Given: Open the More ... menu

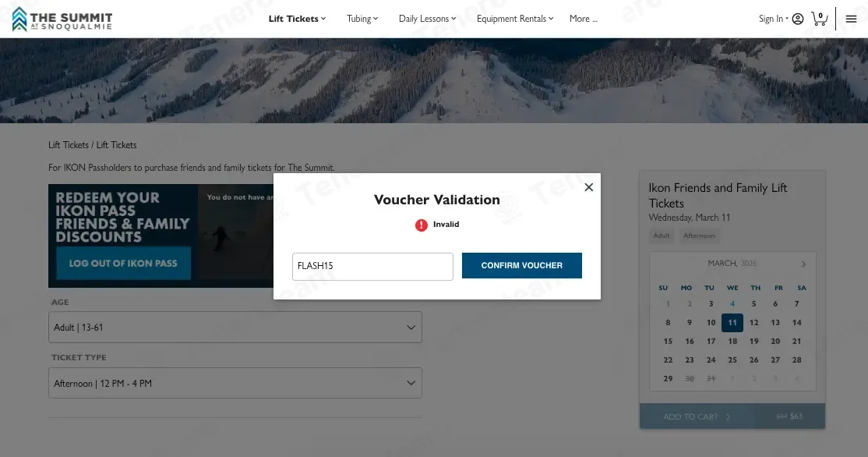Looking at the screenshot, I should point(584,19).
